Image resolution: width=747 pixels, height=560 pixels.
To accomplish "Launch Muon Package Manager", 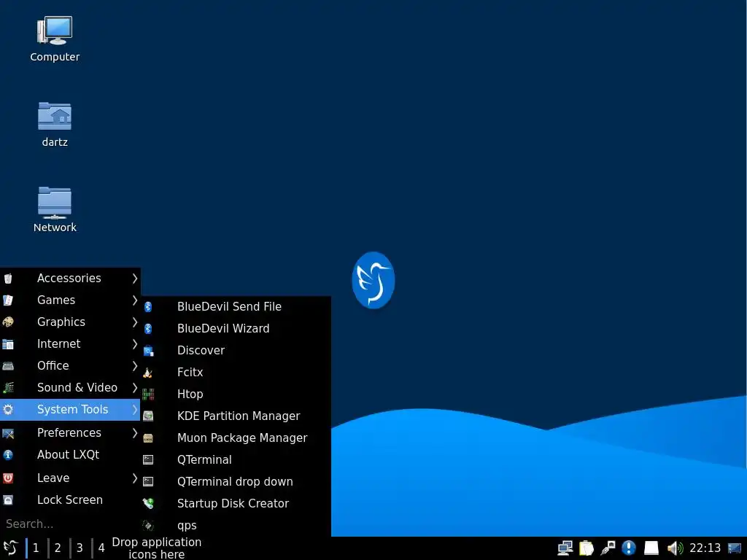I will click(x=236, y=438).
